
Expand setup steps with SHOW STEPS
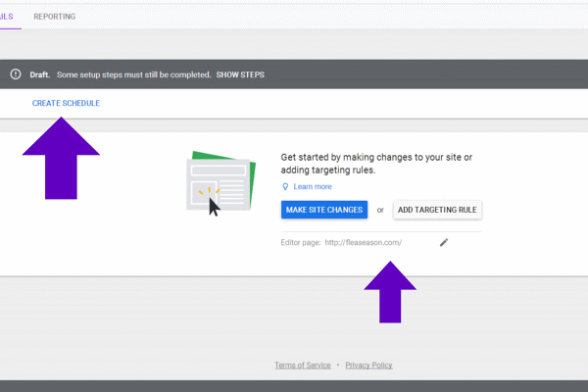[240, 74]
